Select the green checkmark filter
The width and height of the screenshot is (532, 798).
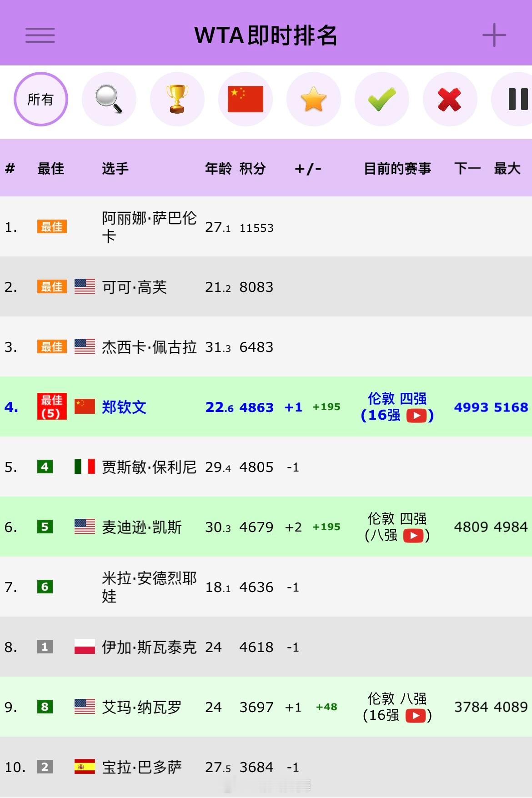[382, 99]
